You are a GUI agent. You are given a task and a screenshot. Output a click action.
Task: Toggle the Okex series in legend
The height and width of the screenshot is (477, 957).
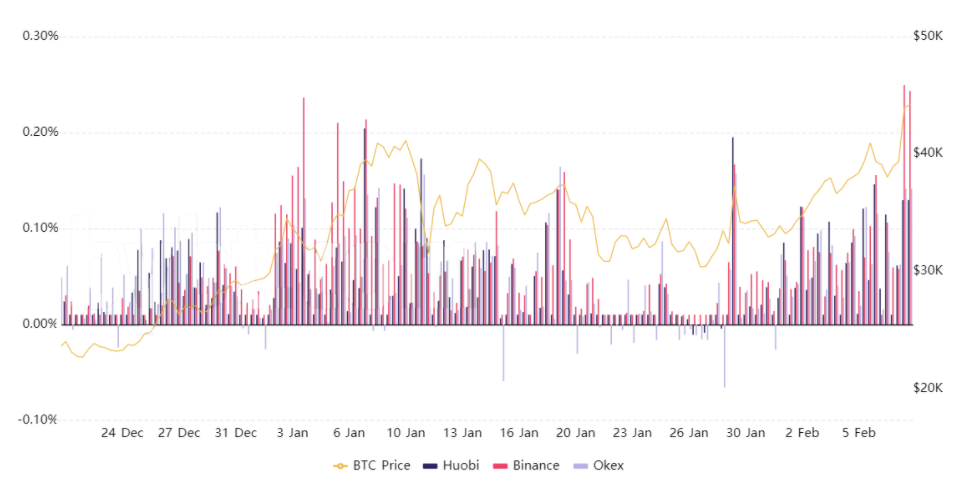pyautogui.click(x=598, y=465)
